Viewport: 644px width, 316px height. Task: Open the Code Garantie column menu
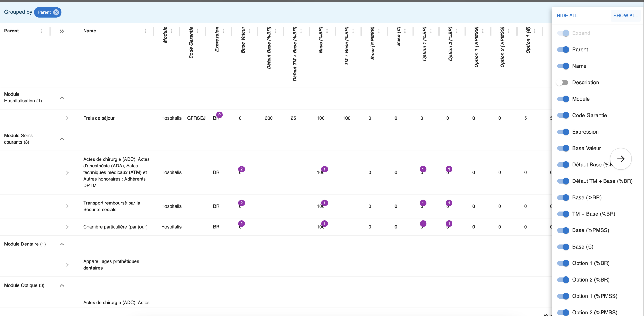[x=197, y=31]
